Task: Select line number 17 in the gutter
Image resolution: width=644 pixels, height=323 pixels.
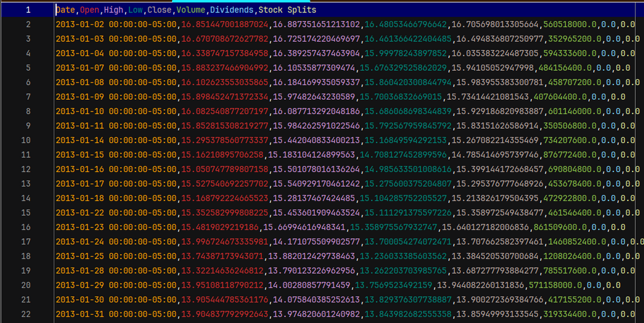Action: [26, 242]
